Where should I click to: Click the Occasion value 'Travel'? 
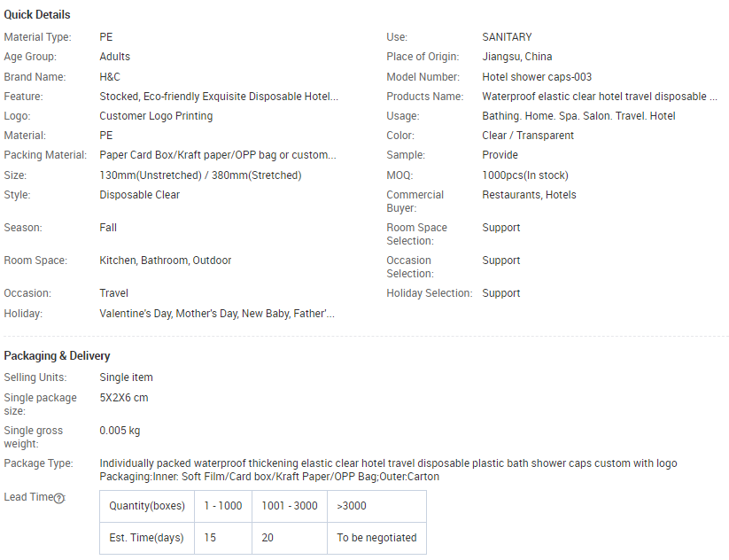pos(114,293)
